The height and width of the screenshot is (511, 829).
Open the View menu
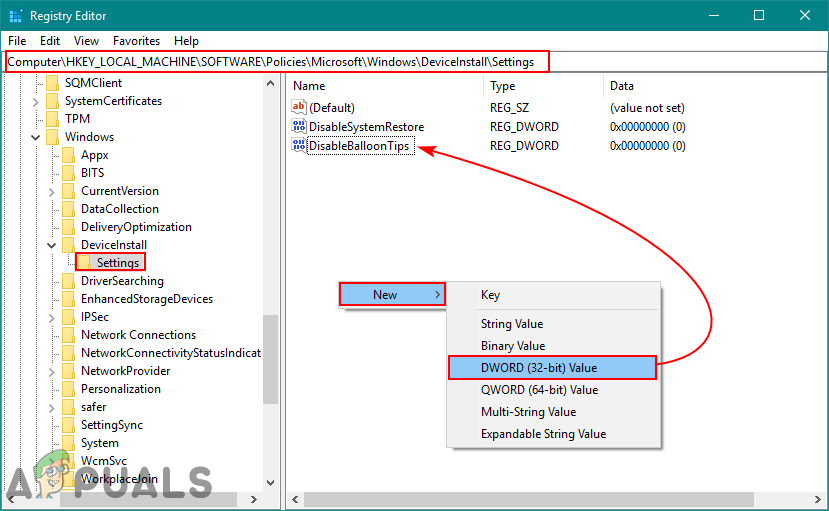click(x=86, y=41)
